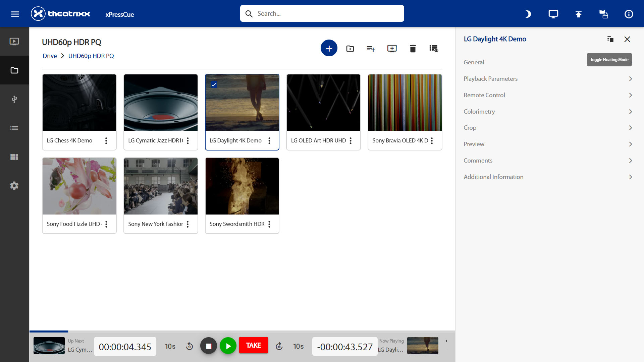Go to Drive breadcrumb link

coord(50,56)
